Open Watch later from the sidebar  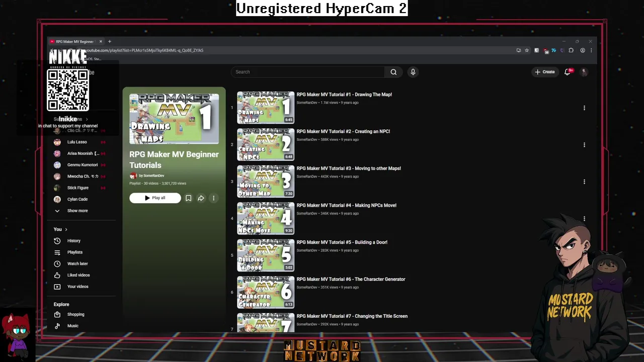click(77, 263)
